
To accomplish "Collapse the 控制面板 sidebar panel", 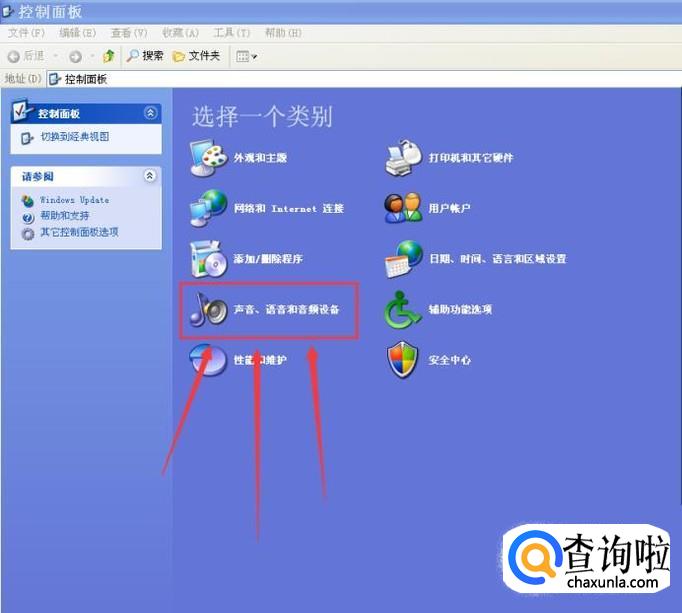I will (x=150, y=113).
